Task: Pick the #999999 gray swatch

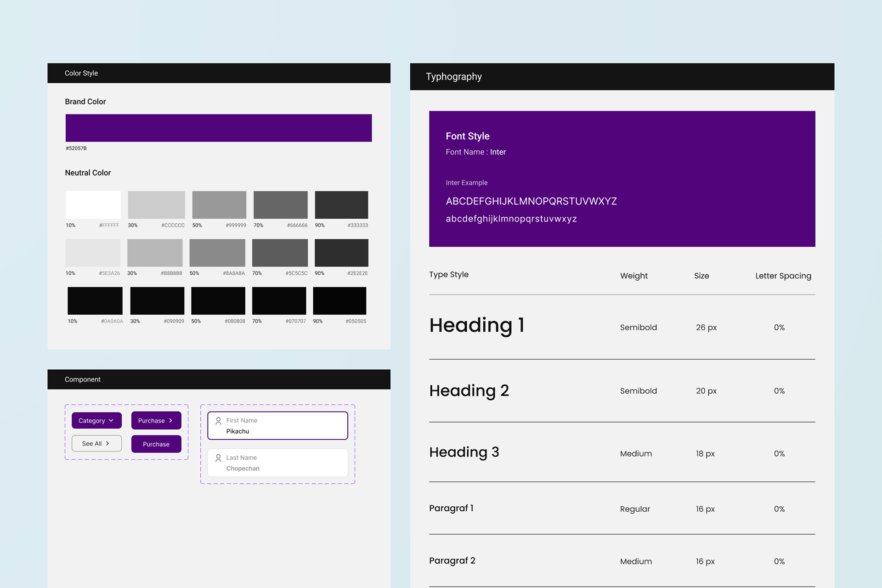Action: (219, 205)
